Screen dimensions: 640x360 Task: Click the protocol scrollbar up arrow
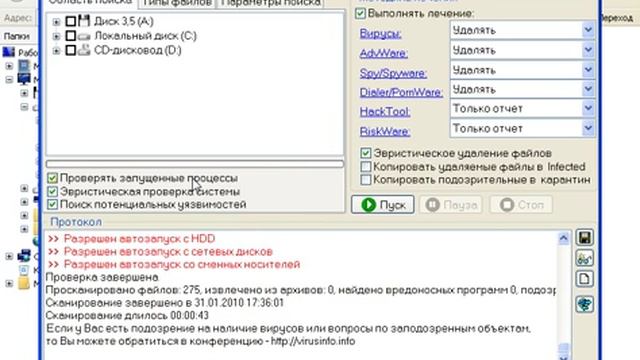tap(564, 238)
